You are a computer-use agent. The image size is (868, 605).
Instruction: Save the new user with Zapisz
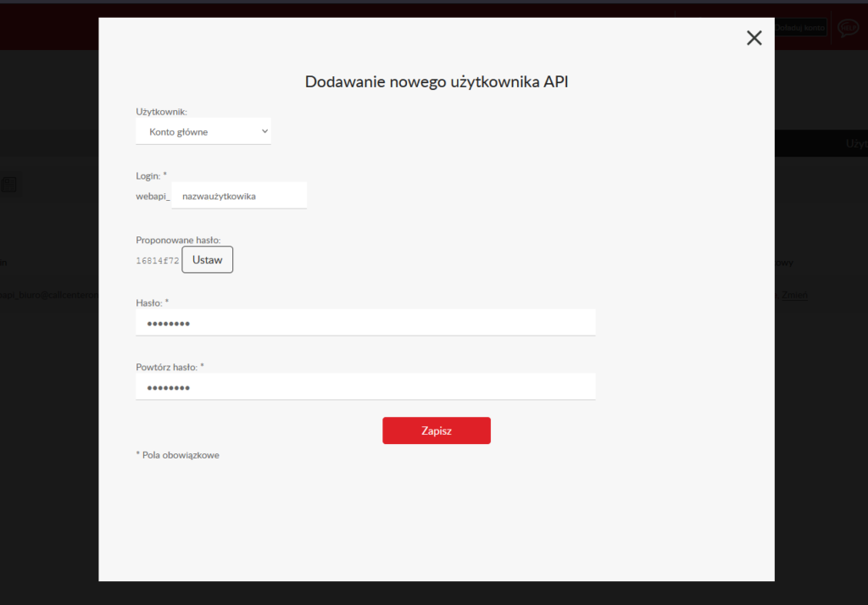click(x=436, y=430)
